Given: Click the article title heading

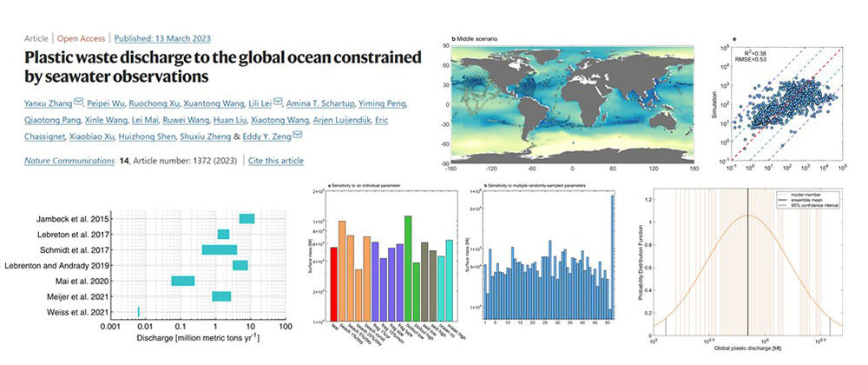Looking at the screenshot, I should tap(222, 66).
